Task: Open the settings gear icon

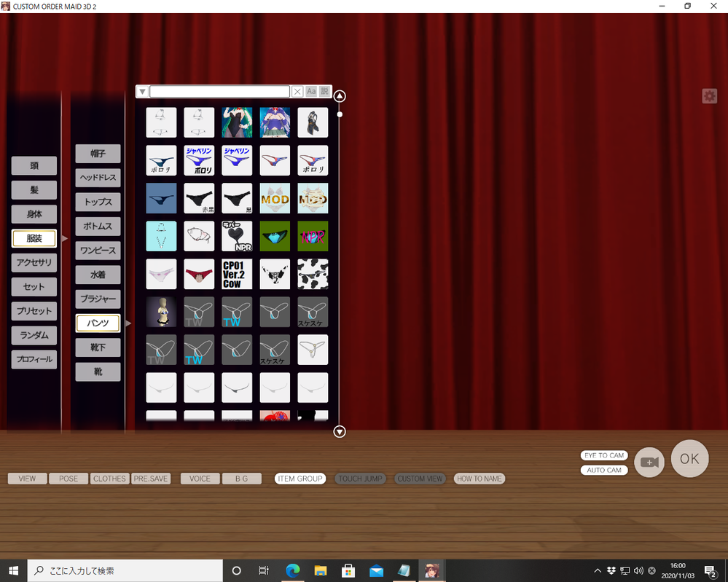Action: coord(709,96)
